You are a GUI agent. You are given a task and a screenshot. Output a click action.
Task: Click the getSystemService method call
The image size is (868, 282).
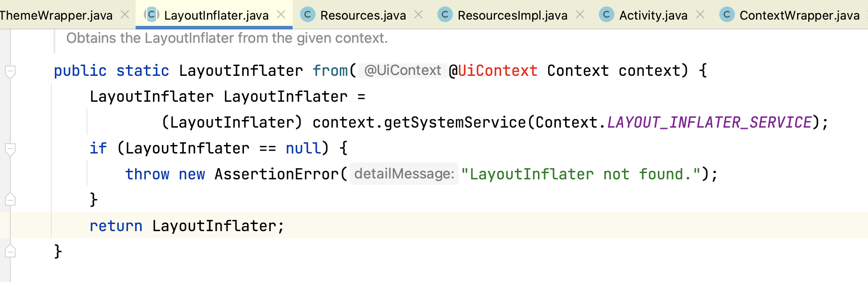coord(455,122)
